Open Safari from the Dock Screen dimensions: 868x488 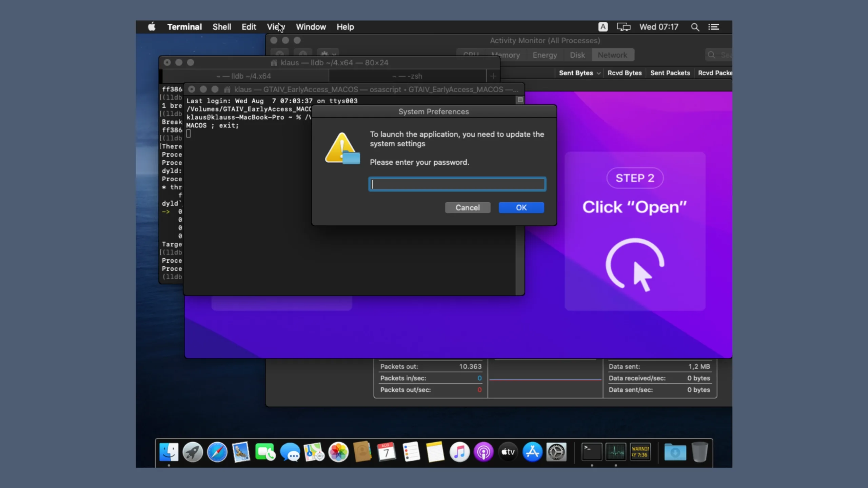217,452
